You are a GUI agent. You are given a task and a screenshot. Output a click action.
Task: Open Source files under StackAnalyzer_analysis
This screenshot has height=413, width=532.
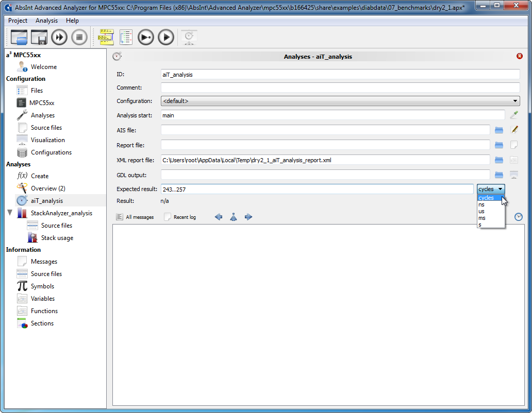[x=57, y=226]
